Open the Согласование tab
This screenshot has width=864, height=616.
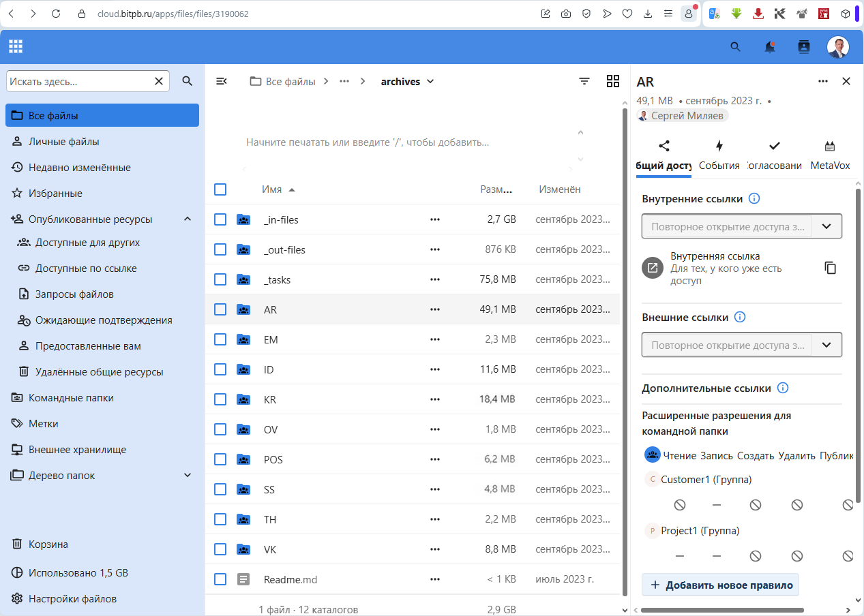(775, 155)
